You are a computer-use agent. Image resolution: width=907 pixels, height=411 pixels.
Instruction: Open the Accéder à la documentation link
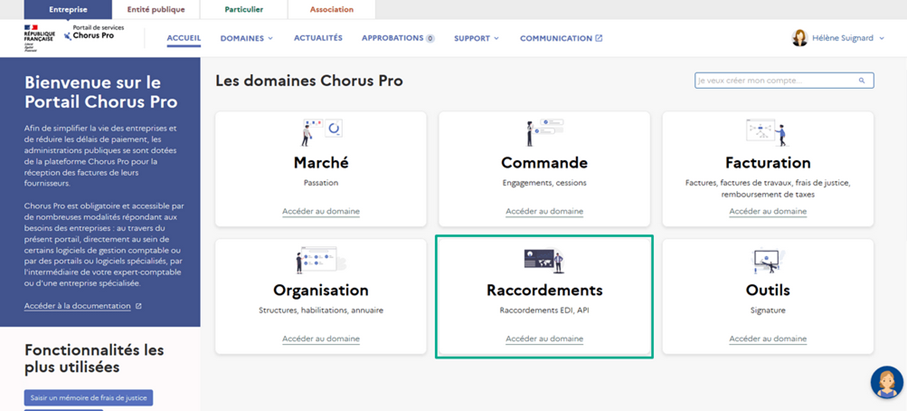[x=78, y=306]
